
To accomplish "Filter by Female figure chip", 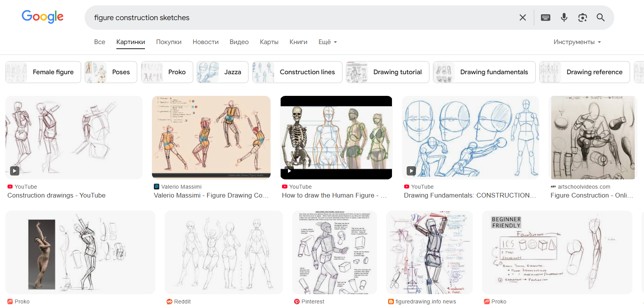I will pos(43,72).
